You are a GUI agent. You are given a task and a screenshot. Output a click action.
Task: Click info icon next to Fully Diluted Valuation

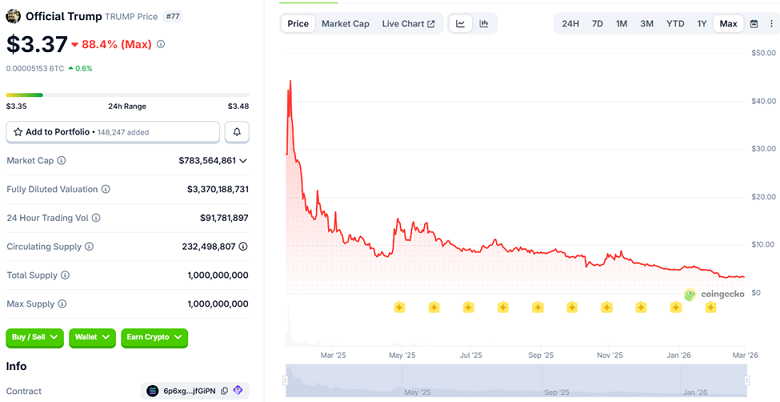106,190
